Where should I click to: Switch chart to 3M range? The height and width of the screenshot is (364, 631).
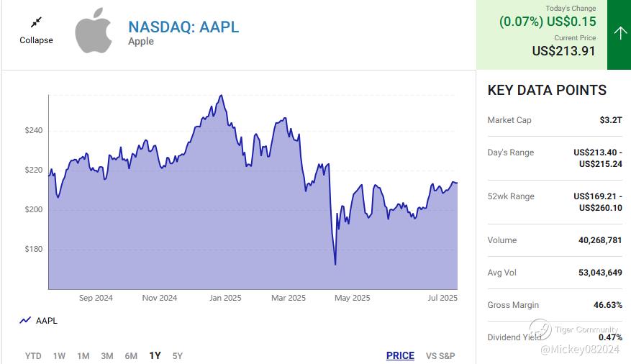(106, 355)
